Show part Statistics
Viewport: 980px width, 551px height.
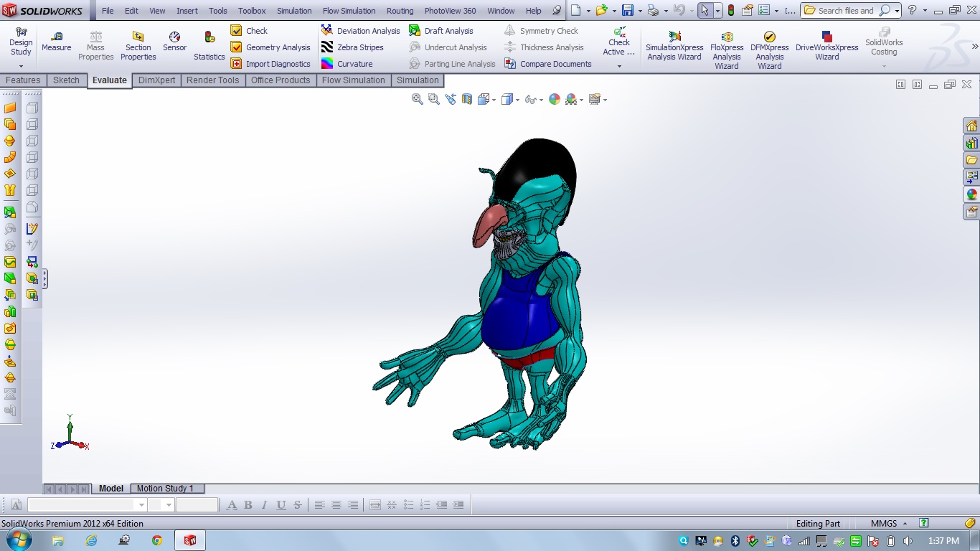[209, 46]
